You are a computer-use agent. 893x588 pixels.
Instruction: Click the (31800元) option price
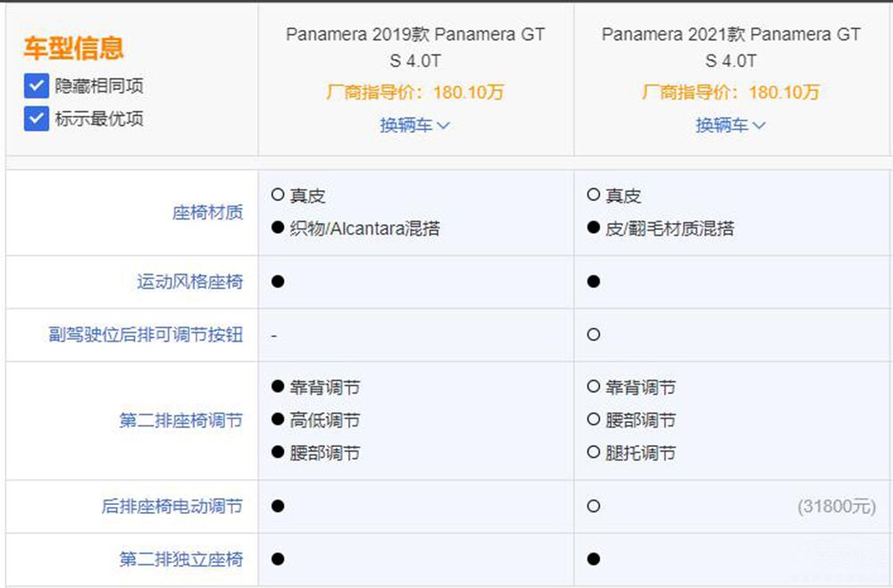tap(837, 506)
